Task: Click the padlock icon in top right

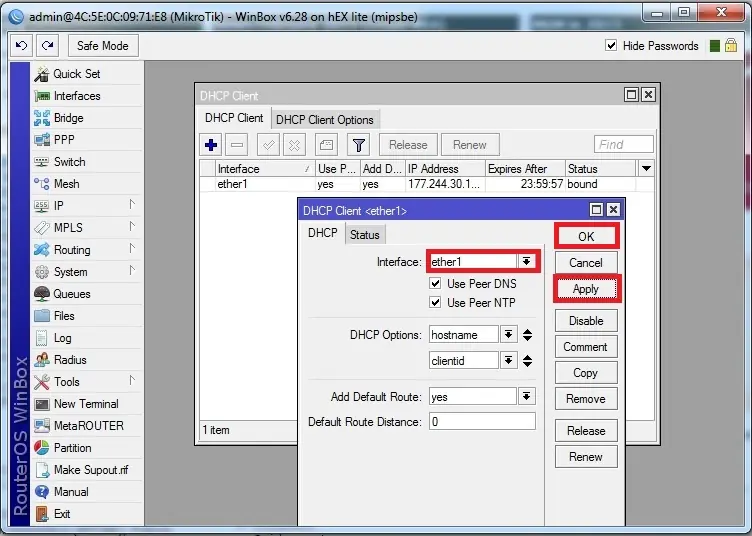Action: pyautogui.click(x=731, y=46)
